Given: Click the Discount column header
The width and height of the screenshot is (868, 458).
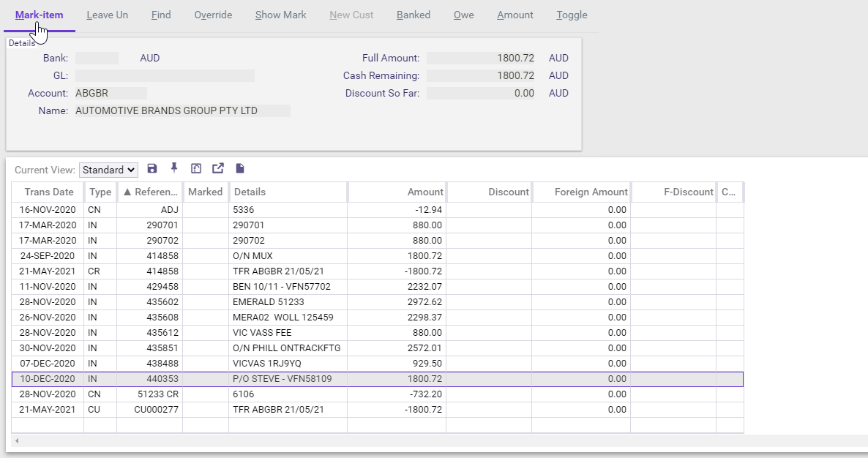Looking at the screenshot, I should coord(489,192).
